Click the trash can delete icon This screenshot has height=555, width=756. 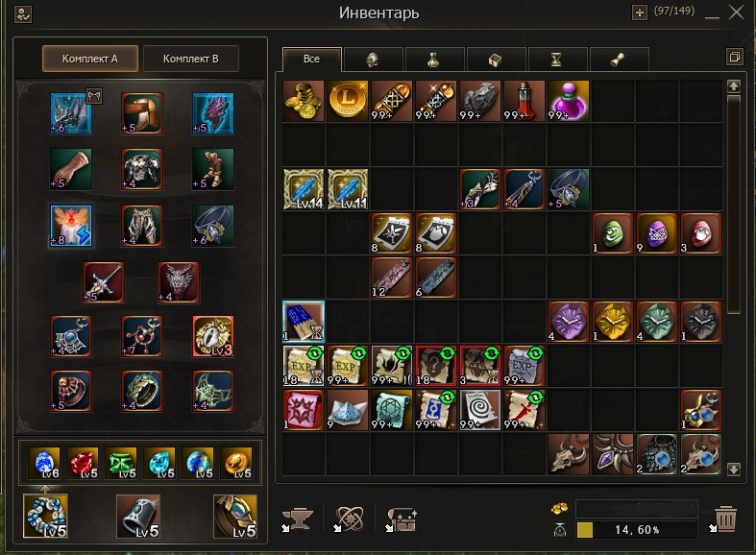[x=723, y=519]
